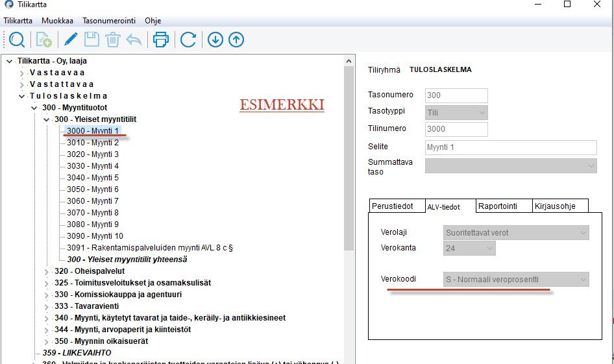Open the Tasotyyppi dropdown

[456, 113]
